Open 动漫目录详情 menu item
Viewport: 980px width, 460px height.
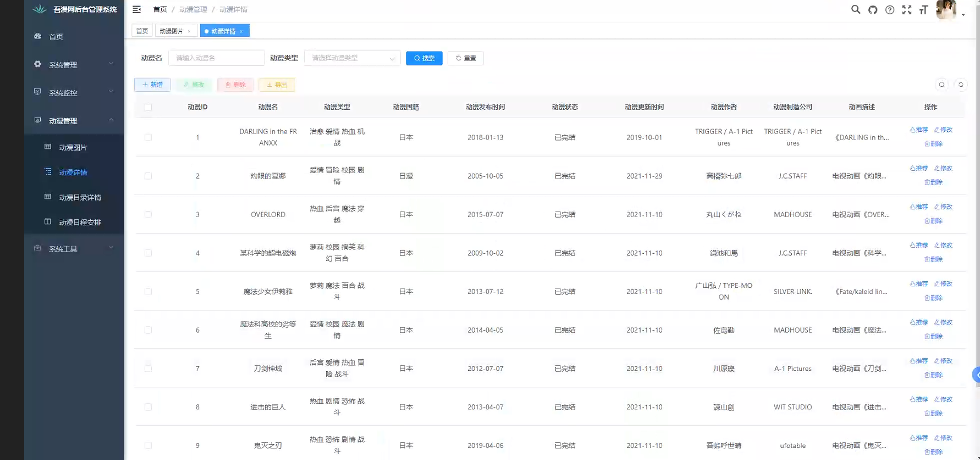click(x=74, y=197)
